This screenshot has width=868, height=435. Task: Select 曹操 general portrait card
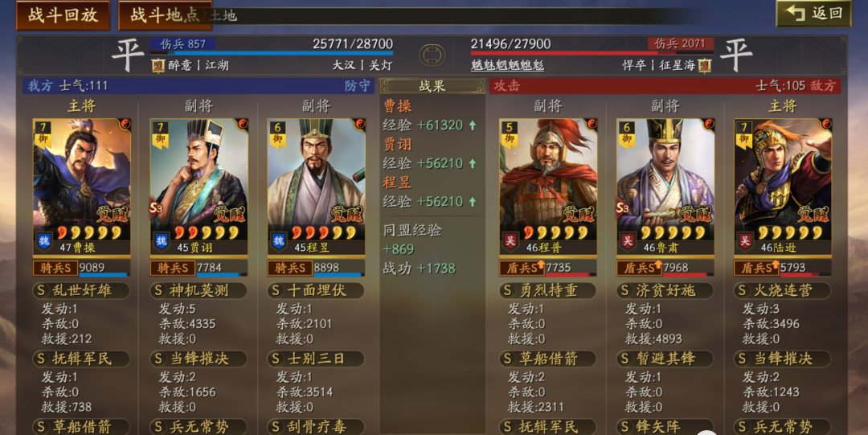point(82,187)
